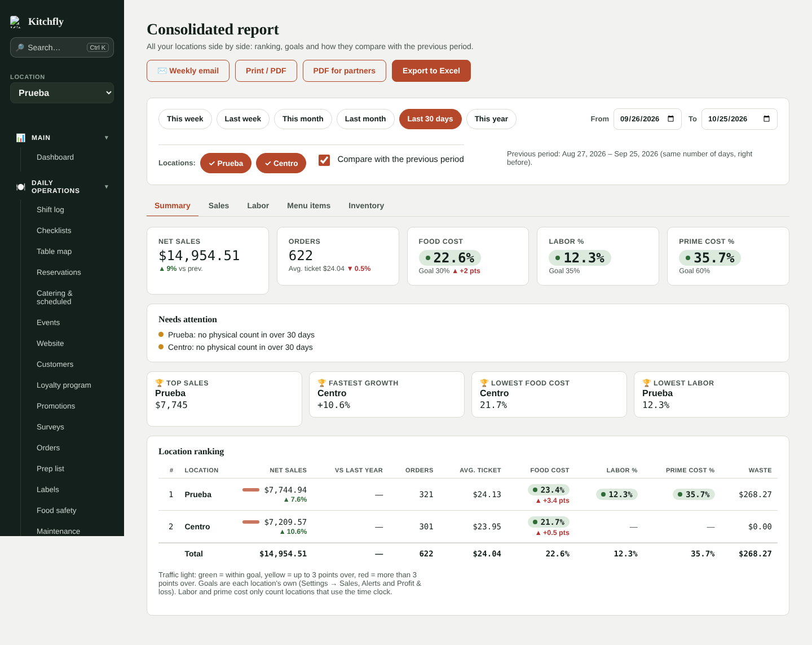Click the Prueba net sales bar

tap(251, 490)
